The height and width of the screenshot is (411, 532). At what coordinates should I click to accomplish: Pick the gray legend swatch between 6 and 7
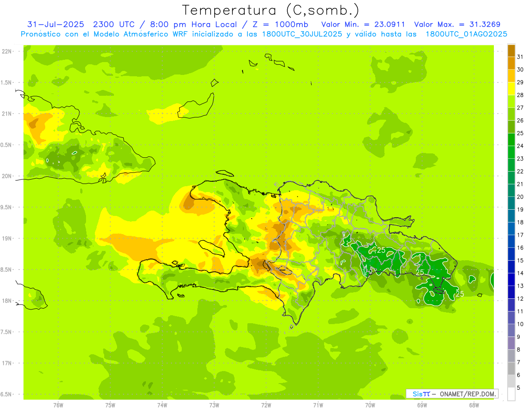click(511, 368)
